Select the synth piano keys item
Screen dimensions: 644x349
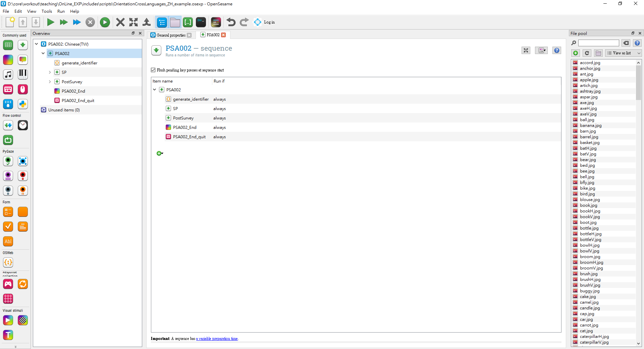(23, 74)
